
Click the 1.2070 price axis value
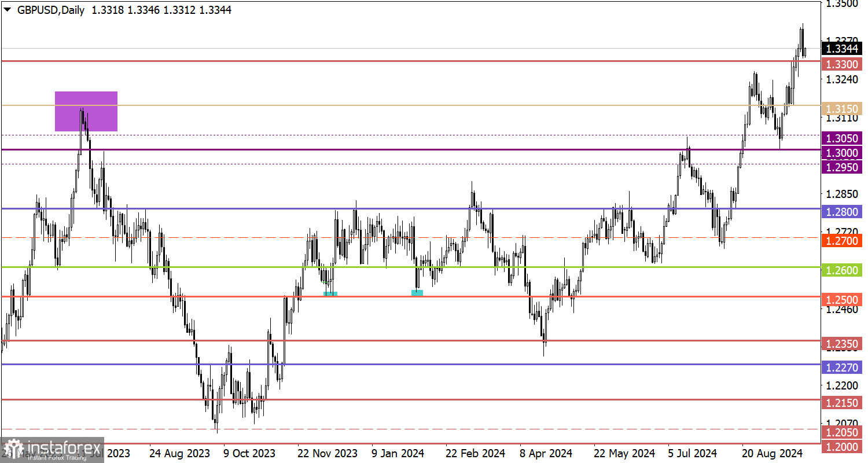tap(842, 423)
